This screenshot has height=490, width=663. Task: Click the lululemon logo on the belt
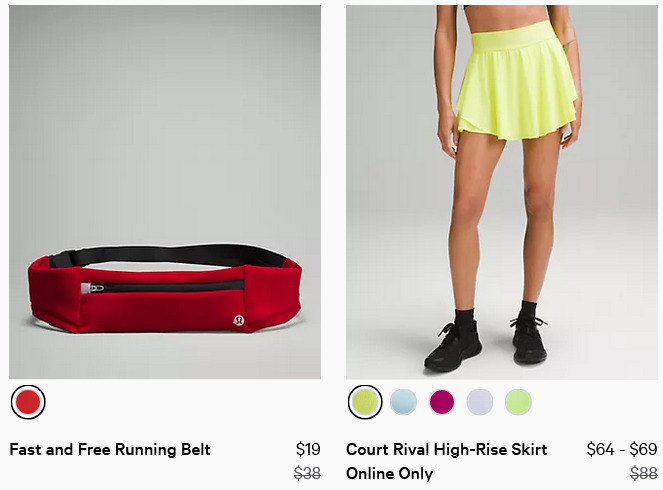239,320
